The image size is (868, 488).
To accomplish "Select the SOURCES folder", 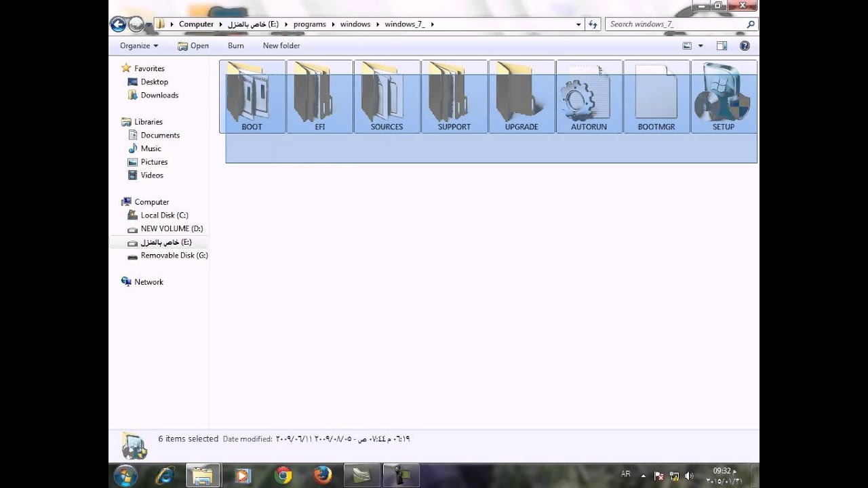I will (387, 96).
